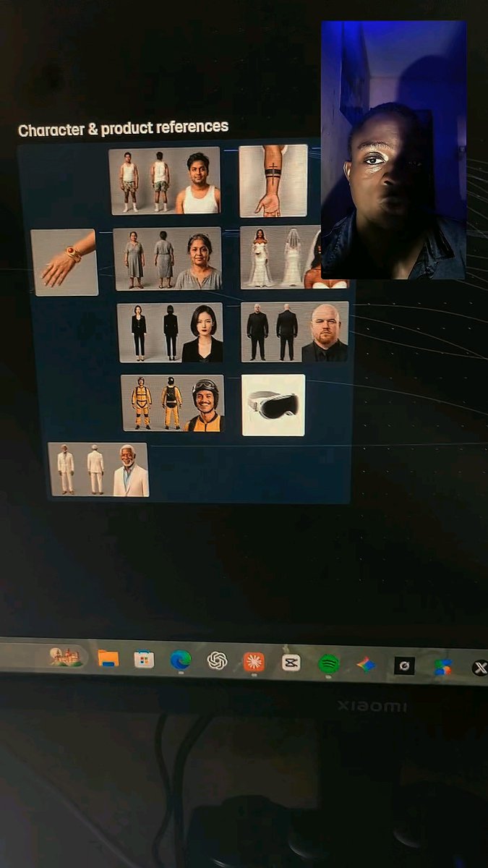The height and width of the screenshot is (868, 488).
Task: Click the castle search highlight icon
Action: point(64,656)
